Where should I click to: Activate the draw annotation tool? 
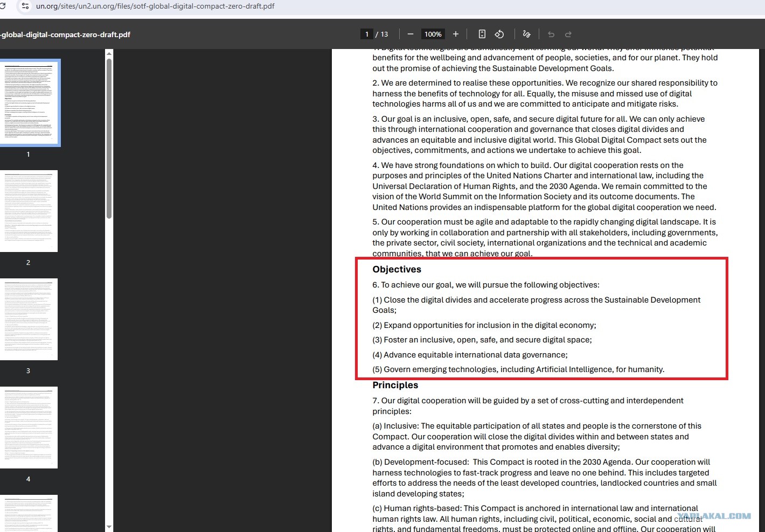click(526, 34)
